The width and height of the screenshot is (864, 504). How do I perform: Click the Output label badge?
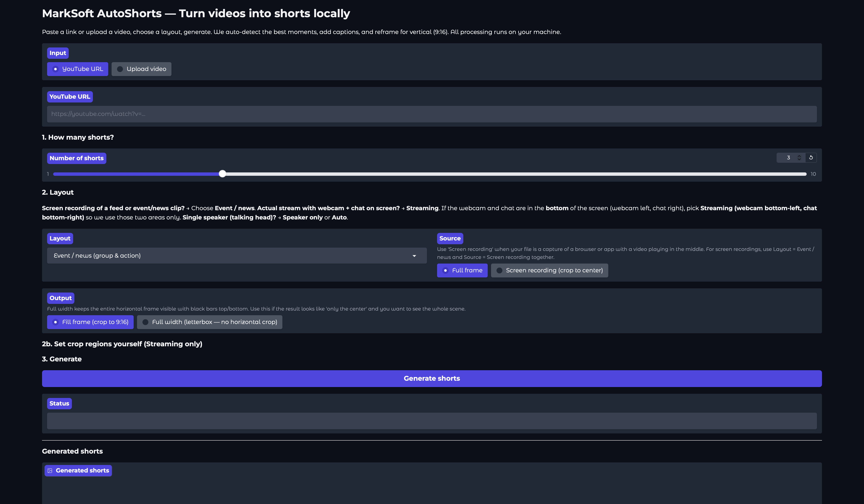[61, 298]
